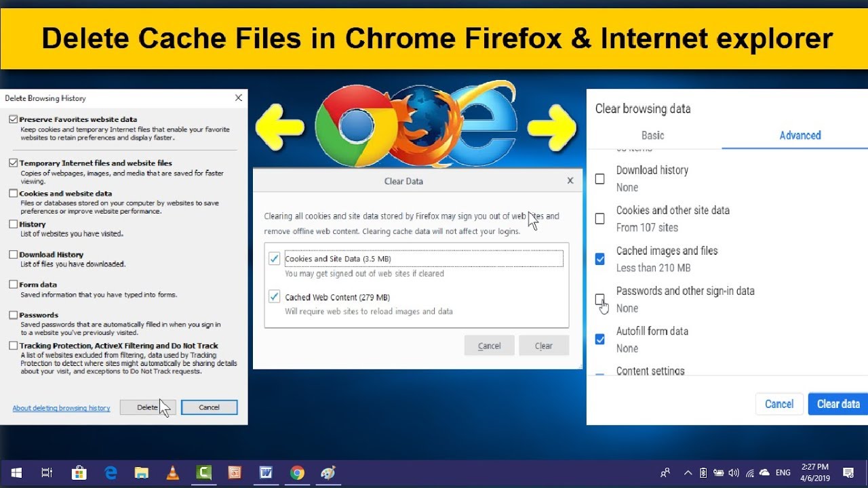Open Task View in the taskbar
This screenshot has width=868, height=488.
coord(47,472)
